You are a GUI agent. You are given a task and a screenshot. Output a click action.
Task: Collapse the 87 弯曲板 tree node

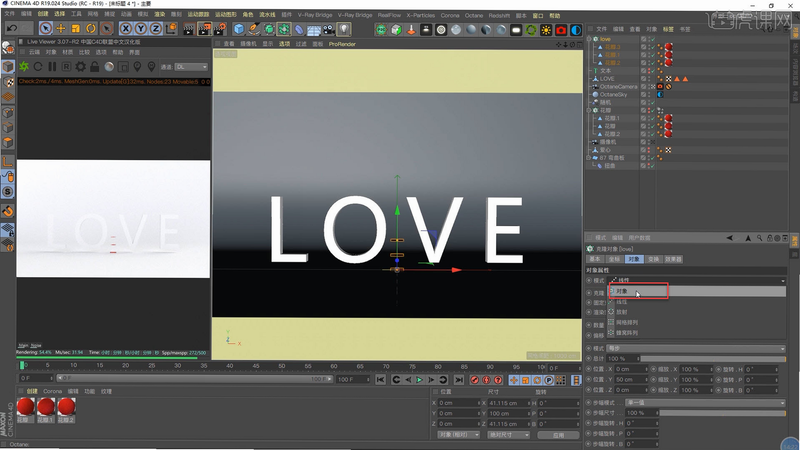coord(589,158)
